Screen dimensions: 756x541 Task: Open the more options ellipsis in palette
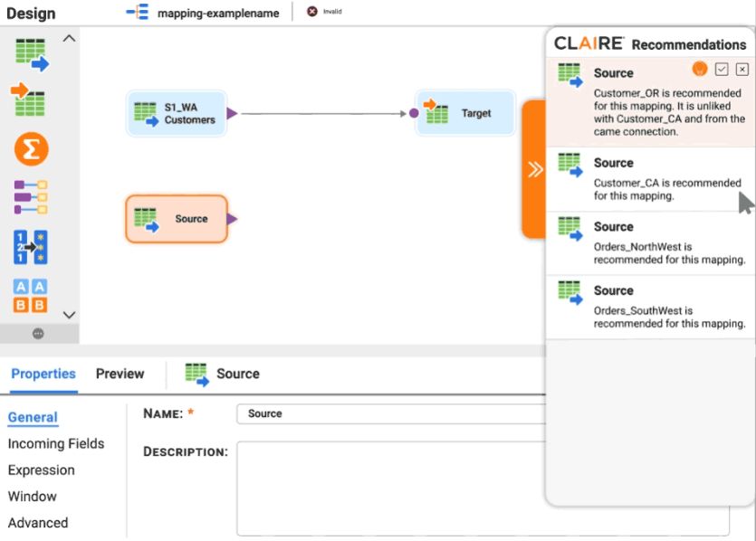click(38, 333)
